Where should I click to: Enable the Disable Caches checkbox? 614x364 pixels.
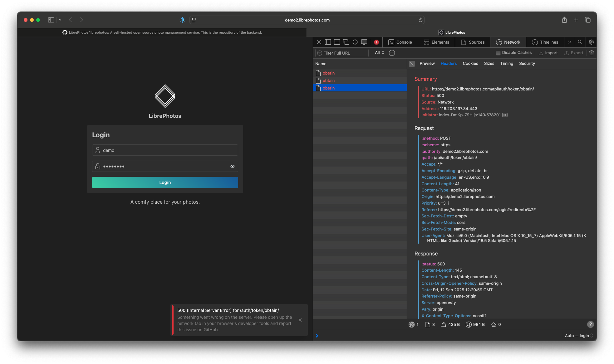pos(498,53)
